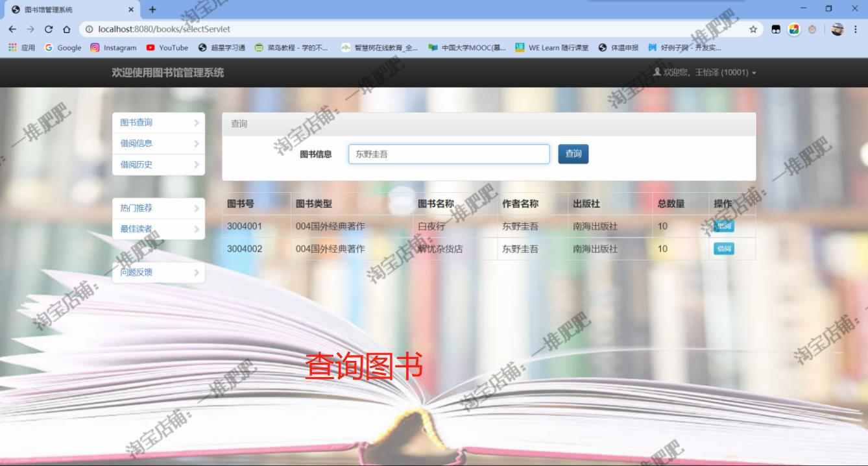Open the YouTube bookmark
This screenshot has width=868, height=466.
[167, 47]
